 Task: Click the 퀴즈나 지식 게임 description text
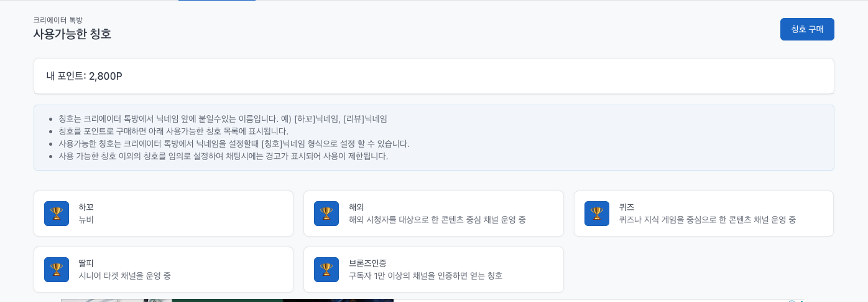[x=707, y=220]
